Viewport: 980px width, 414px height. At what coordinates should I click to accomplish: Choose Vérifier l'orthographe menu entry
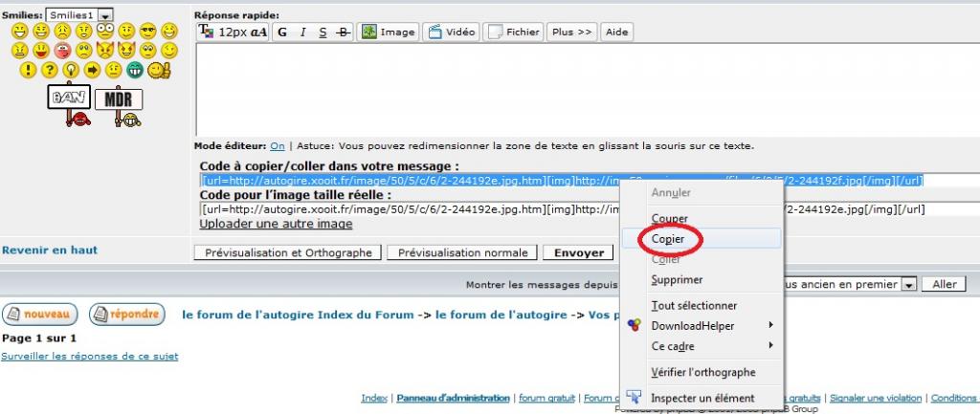point(703,372)
